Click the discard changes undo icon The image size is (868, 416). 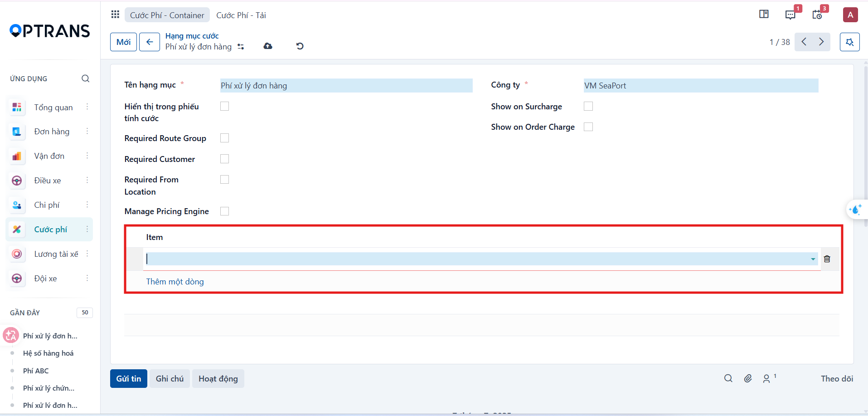(x=300, y=46)
